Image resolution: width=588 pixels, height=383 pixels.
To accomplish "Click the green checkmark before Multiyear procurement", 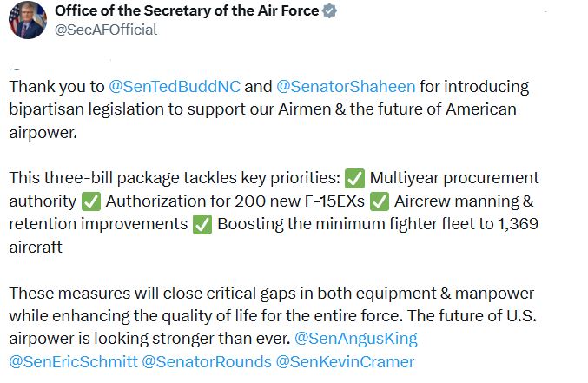I will pos(354,178).
